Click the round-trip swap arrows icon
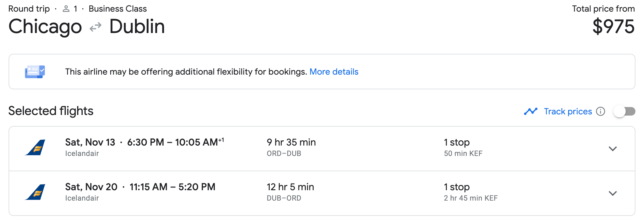 95,27
